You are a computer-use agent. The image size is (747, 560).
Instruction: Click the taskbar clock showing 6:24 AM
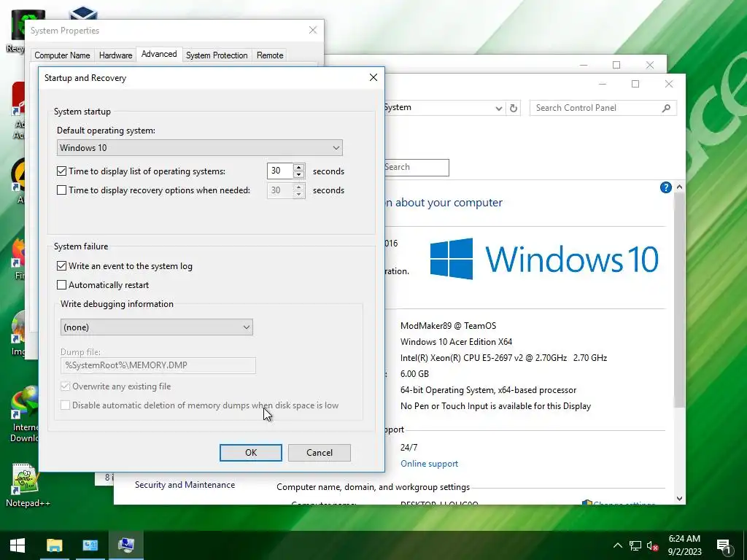tap(684, 545)
